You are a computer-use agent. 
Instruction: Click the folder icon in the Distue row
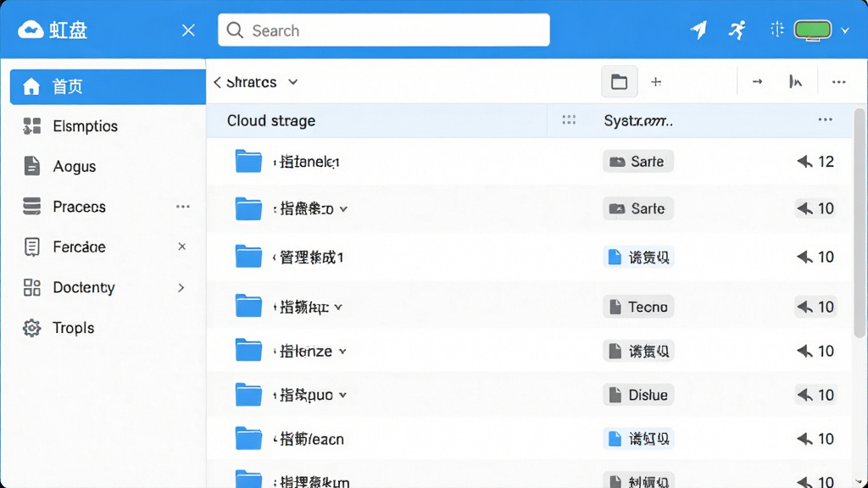point(248,395)
